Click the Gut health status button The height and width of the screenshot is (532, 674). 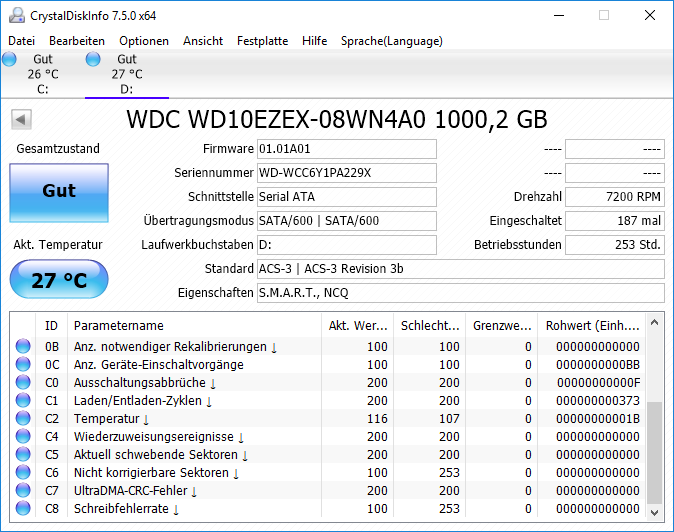tap(59, 193)
